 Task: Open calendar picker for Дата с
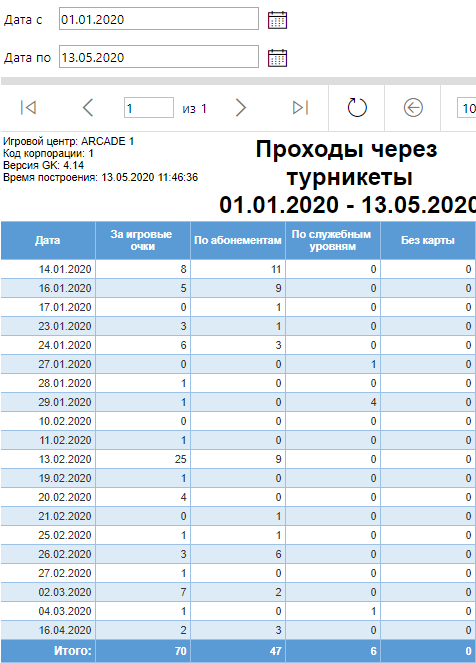point(277,20)
